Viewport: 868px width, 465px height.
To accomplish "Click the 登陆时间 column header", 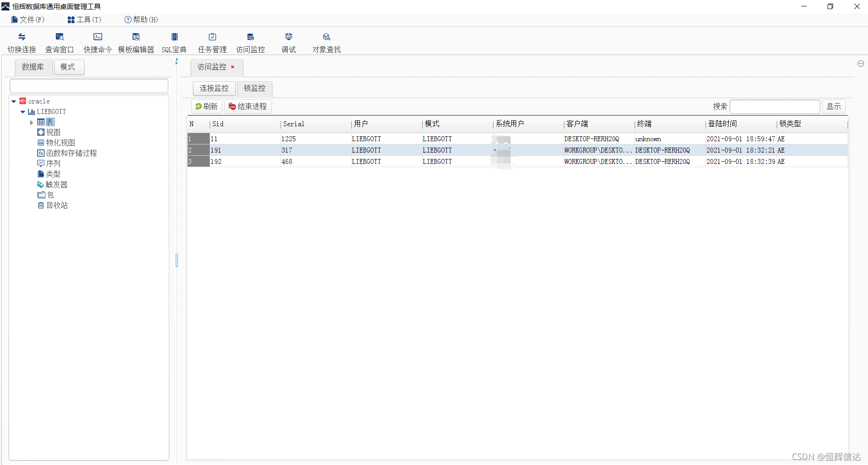I will (x=741, y=124).
